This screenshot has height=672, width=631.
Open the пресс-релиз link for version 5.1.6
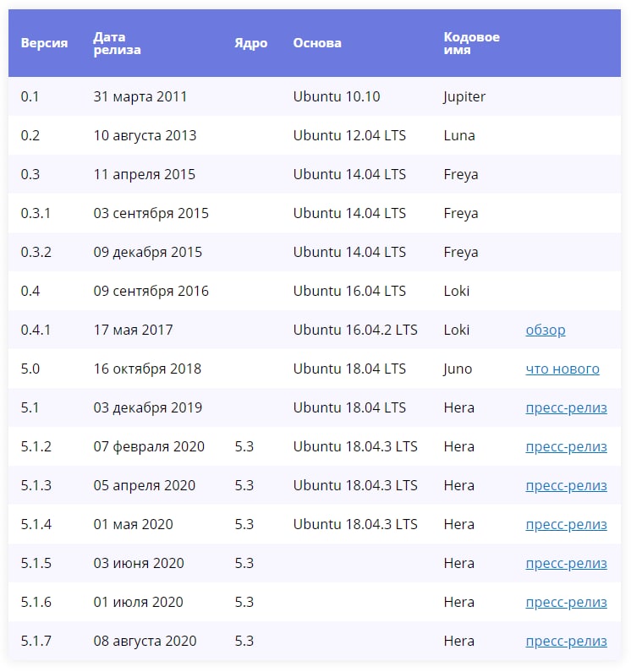(566, 602)
